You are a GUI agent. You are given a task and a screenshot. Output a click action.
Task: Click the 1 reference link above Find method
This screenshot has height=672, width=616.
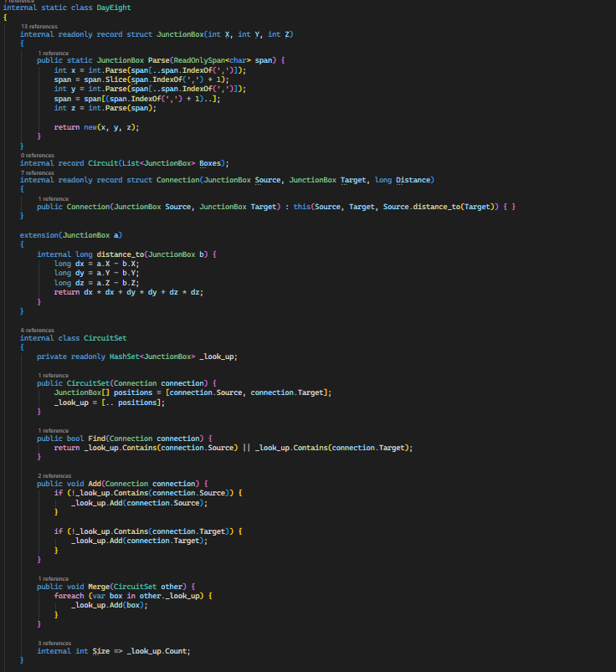coord(54,430)
